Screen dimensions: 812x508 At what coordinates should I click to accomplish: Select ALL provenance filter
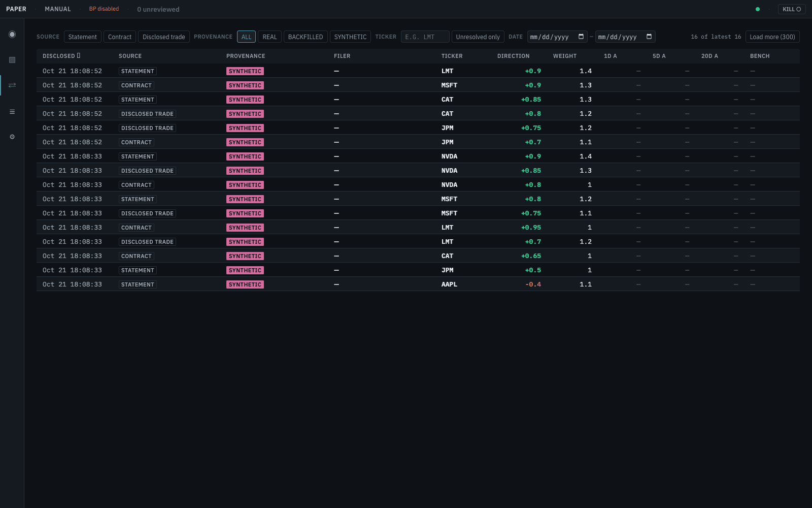(x=246, y=37)
